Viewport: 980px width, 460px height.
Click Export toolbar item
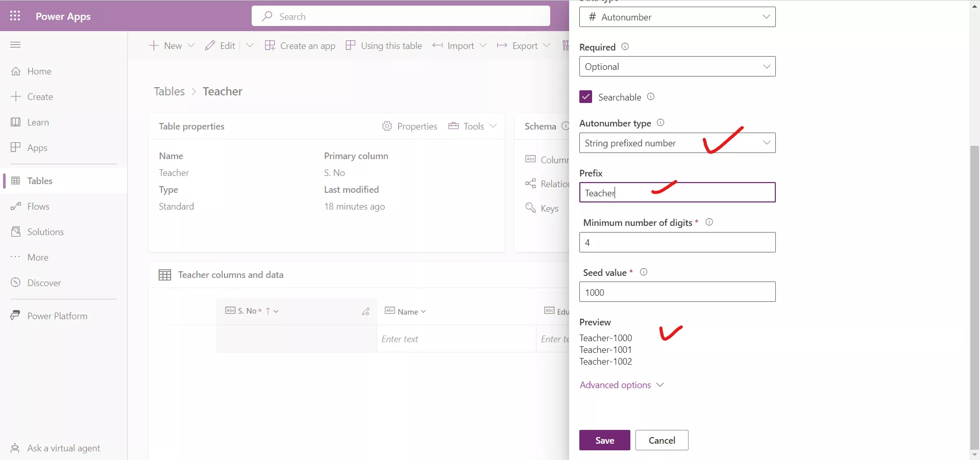click(x=517, y=45)
